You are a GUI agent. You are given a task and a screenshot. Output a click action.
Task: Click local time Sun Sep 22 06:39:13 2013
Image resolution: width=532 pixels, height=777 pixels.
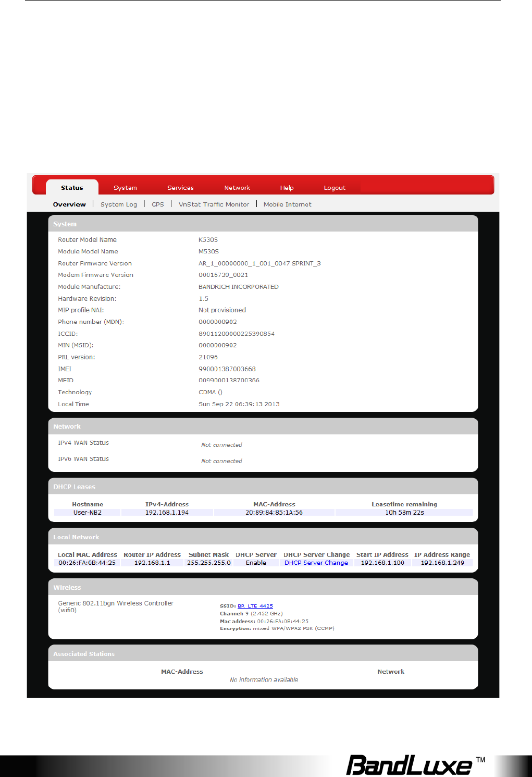tap(239, 404)
